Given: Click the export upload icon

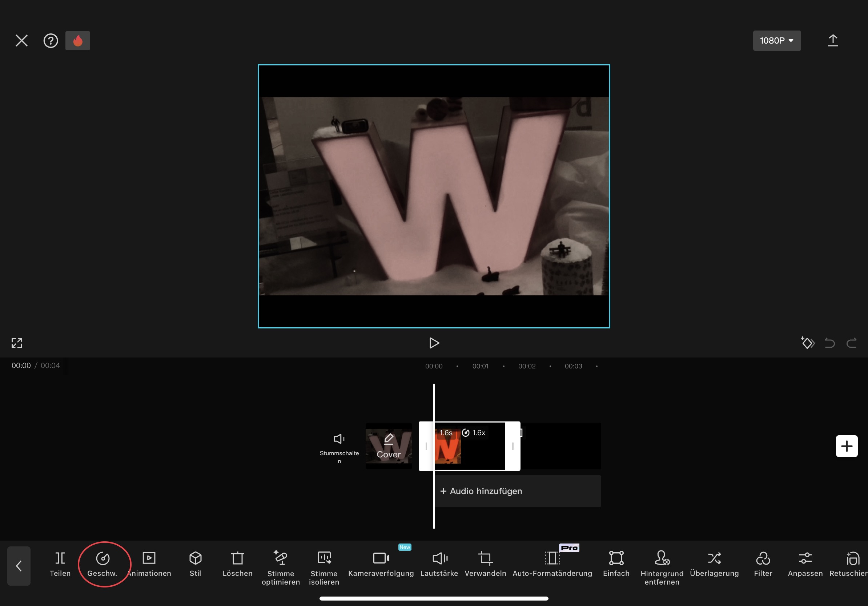Looking at the screenshot, I should click(x=832, y=41).
